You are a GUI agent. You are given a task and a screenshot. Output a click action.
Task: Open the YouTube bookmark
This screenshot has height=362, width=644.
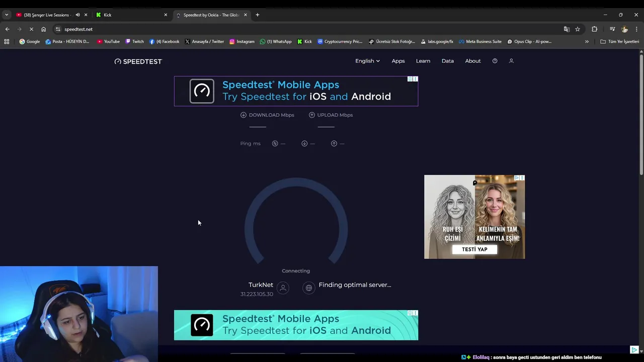pos(109,42)
